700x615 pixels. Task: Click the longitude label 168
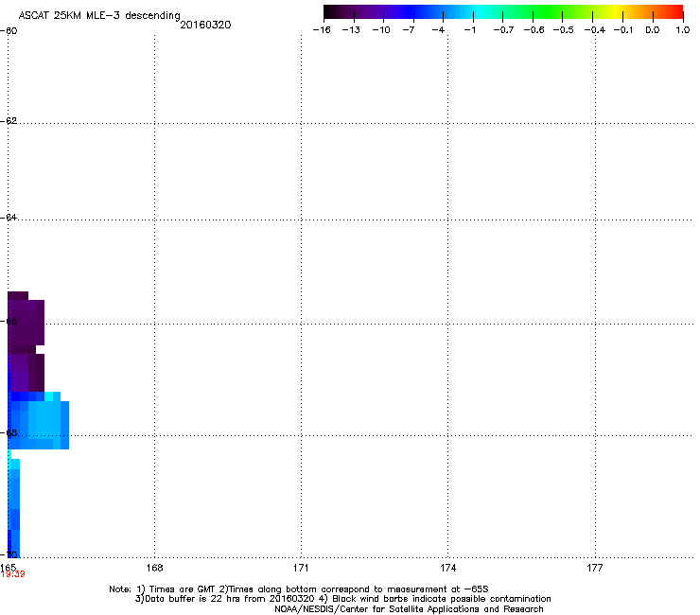154,568
